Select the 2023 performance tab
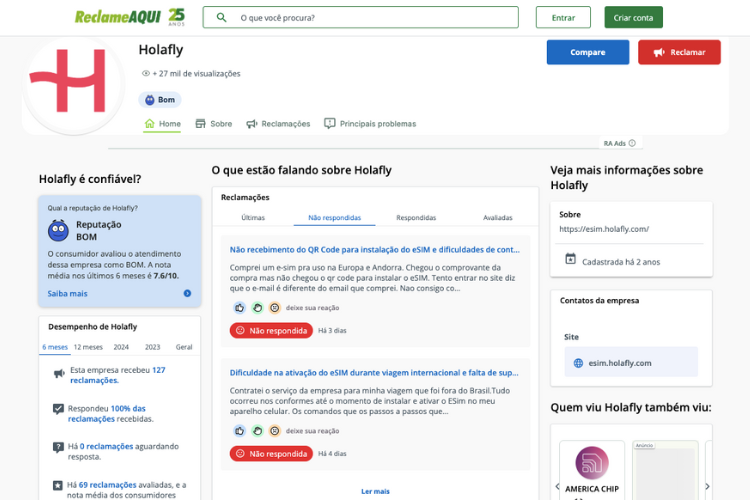 point(153,347)
